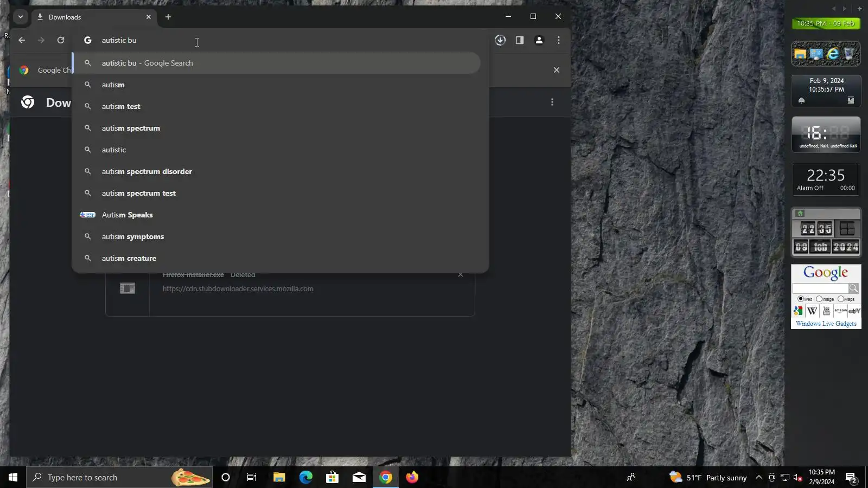This screenshot has width=868, height=488.
Task: Open a new Chrome tab
Action: (x=168, y=17)
